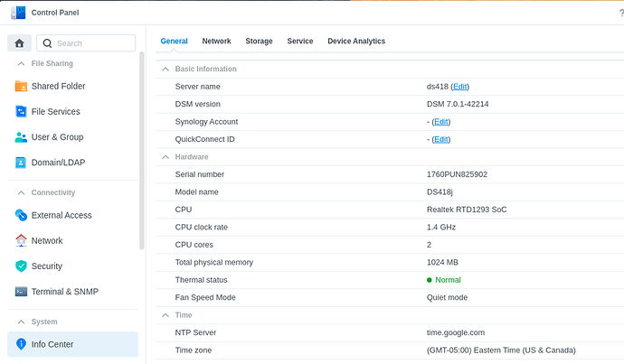Open File Services settings

point(56,112)
